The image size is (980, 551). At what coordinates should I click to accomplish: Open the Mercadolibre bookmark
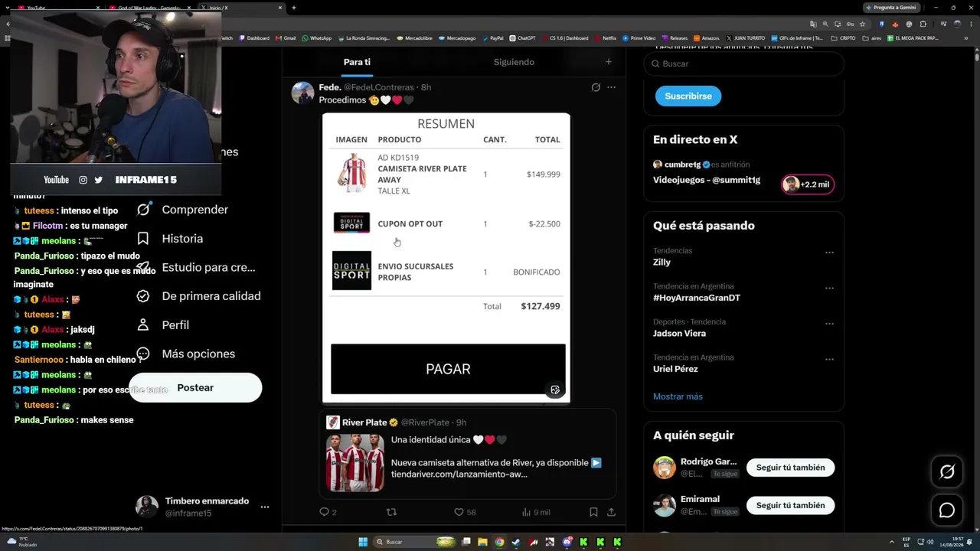tap(414, 38)
